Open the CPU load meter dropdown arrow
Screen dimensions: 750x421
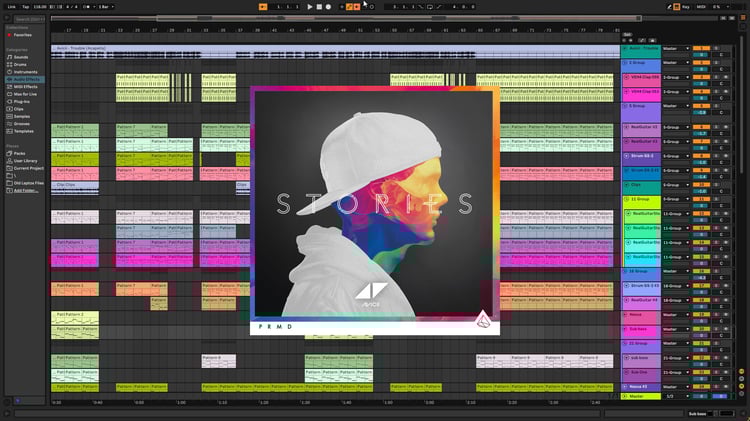pyautogui.click(x=728, y=7)
